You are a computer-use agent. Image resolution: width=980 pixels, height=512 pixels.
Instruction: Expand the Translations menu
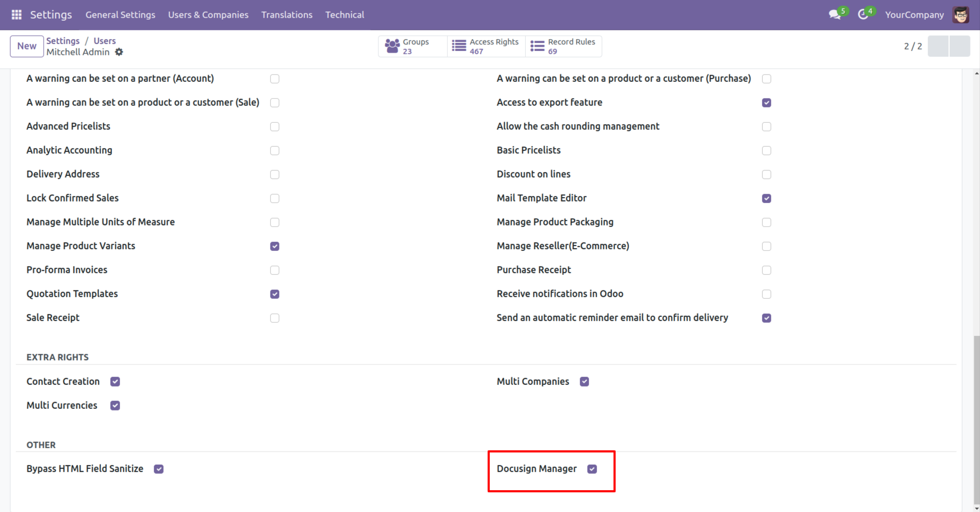click(x=287, y=15)
